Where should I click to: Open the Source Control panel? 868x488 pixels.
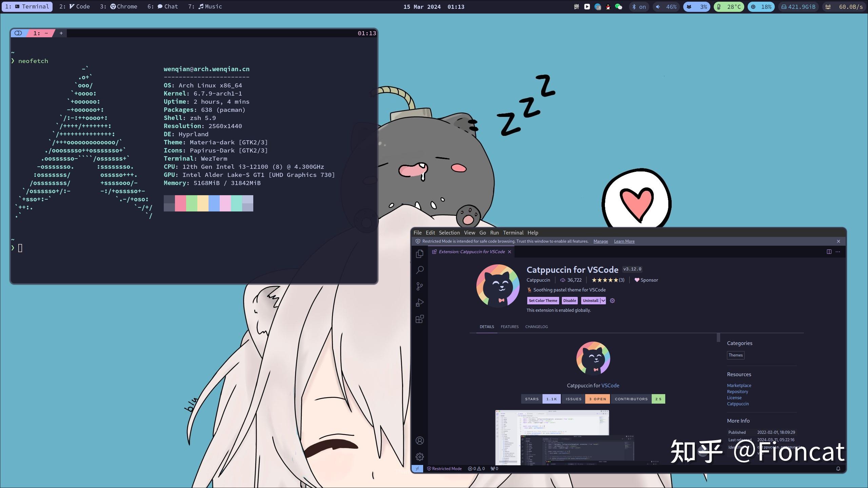tap(420, 286)
